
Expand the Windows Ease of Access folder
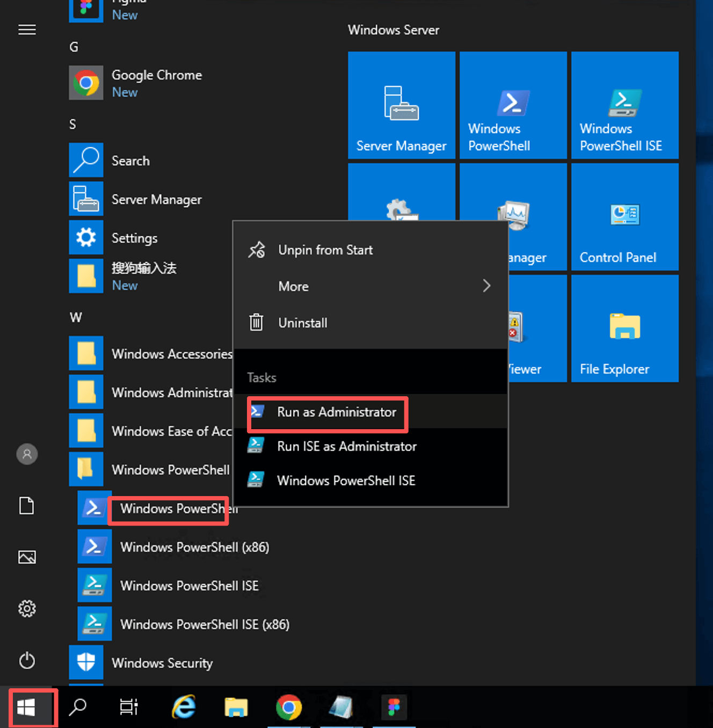[x=151, y=431]
